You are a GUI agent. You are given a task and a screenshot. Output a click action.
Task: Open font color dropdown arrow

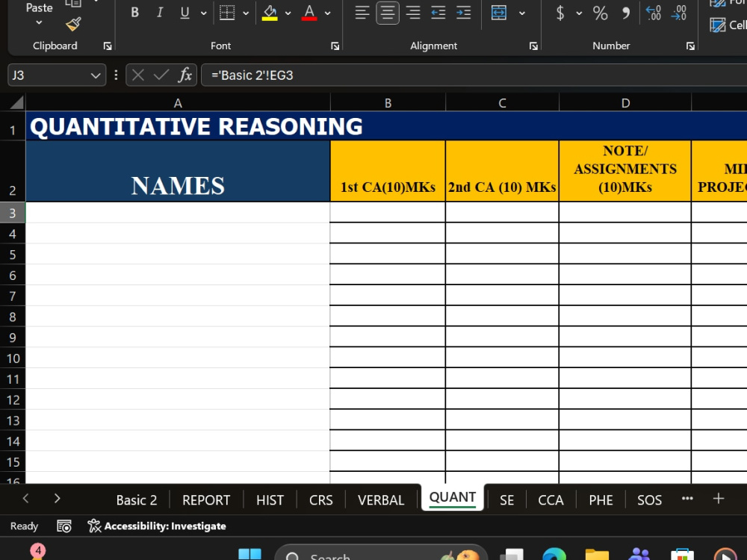pyautogui.click(x=328, y=13)
